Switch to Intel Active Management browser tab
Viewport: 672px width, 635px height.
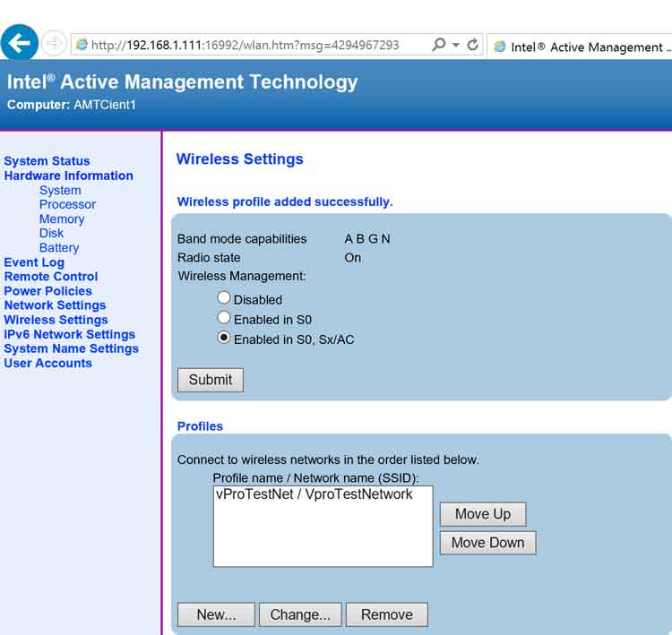(x=582, y=47)
